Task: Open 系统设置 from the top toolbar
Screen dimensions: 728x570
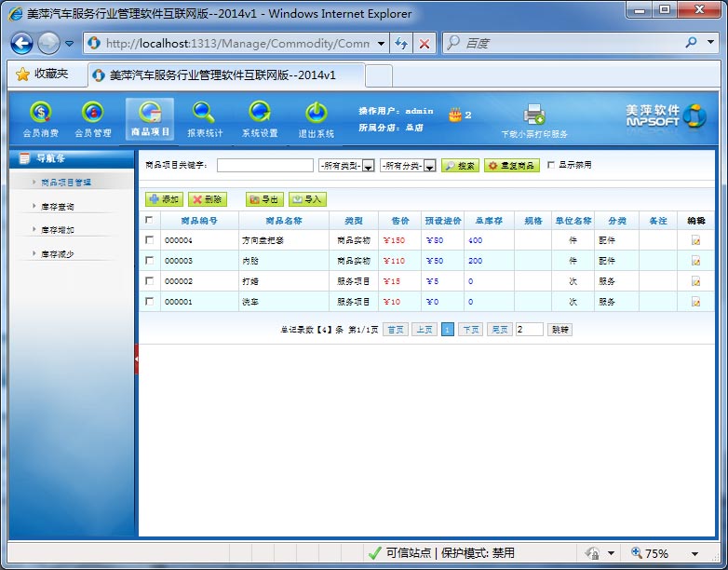Action: [260, 113]
